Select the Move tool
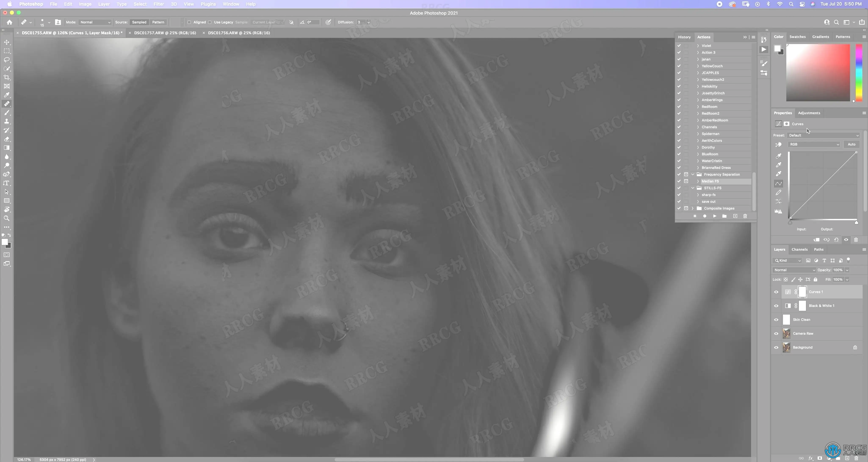 [x=7, y=42]
